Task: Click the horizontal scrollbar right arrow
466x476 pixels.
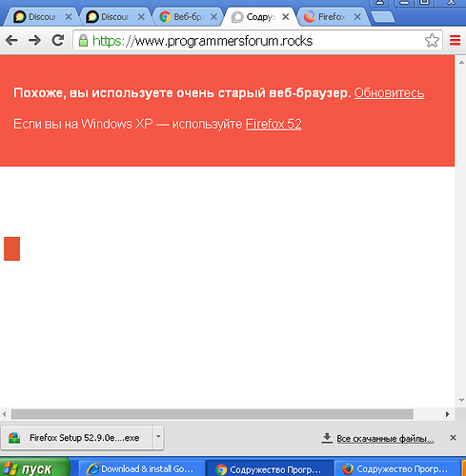Action: coord(447,414)
